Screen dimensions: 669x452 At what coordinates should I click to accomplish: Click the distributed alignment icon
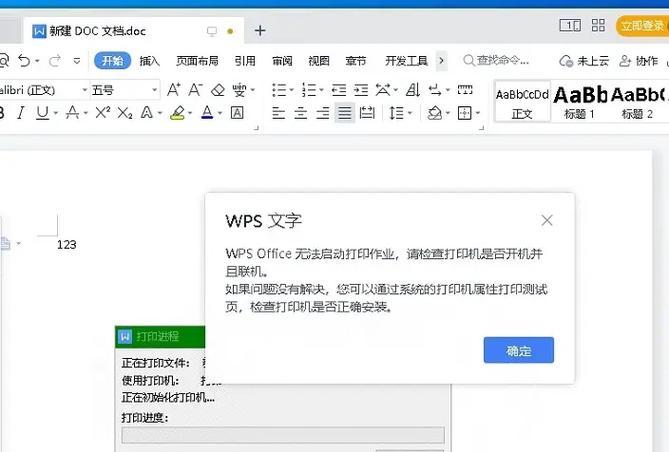click(367, 113)
